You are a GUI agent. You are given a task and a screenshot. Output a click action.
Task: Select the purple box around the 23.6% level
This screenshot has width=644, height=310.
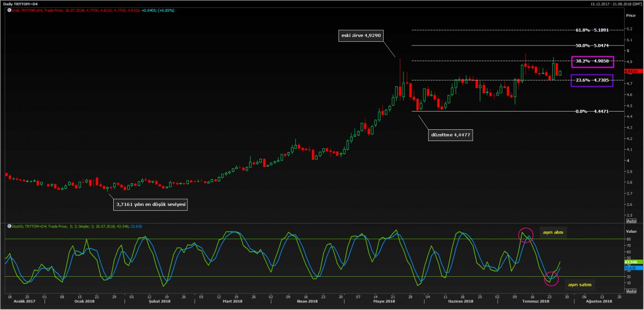click(x=592, y=80)
